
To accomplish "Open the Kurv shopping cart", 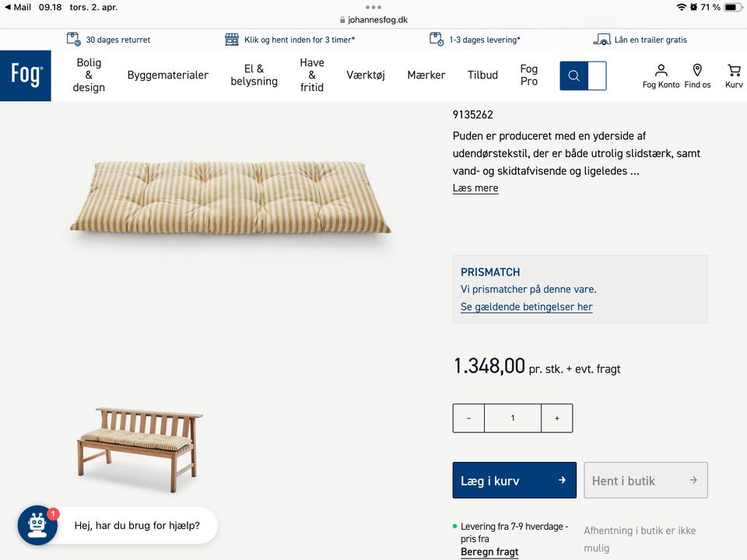I will 734,71.
